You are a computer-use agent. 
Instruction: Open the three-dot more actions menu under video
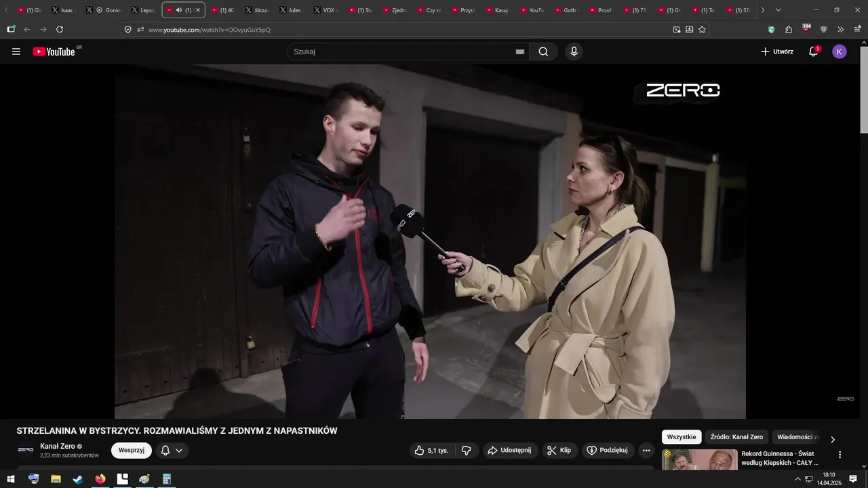646,450
